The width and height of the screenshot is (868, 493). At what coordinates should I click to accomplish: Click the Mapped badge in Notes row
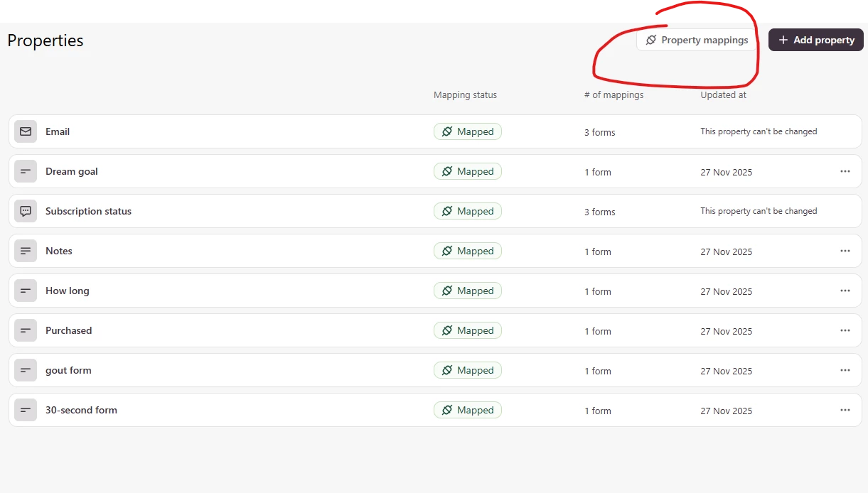tap(468, 251)
